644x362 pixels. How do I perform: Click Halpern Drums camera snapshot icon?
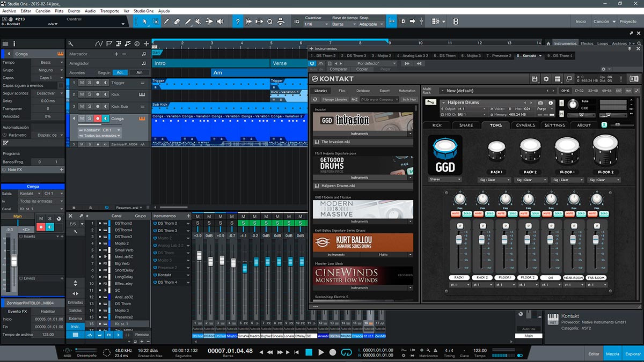point(540,102)
